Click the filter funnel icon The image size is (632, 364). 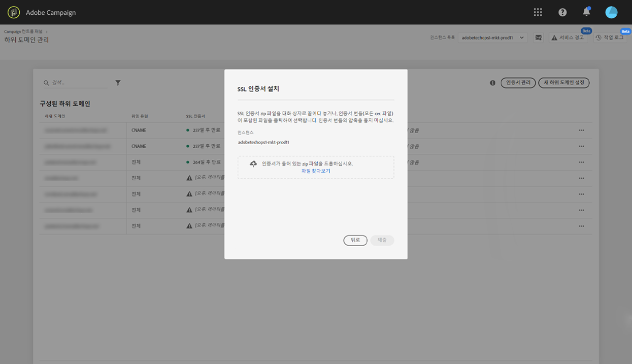pos(118,83)
